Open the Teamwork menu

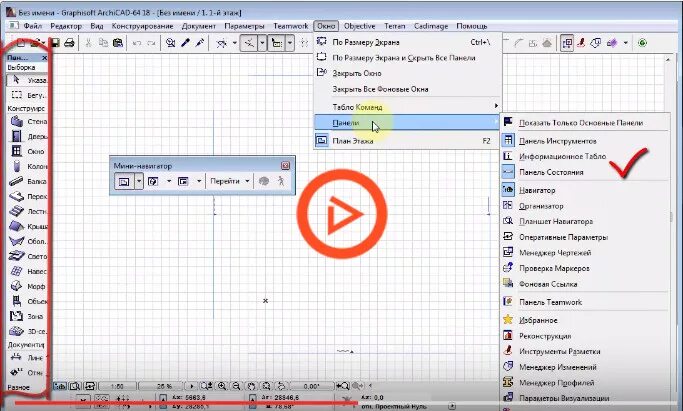pyautogui.click(x=291, y=26)
